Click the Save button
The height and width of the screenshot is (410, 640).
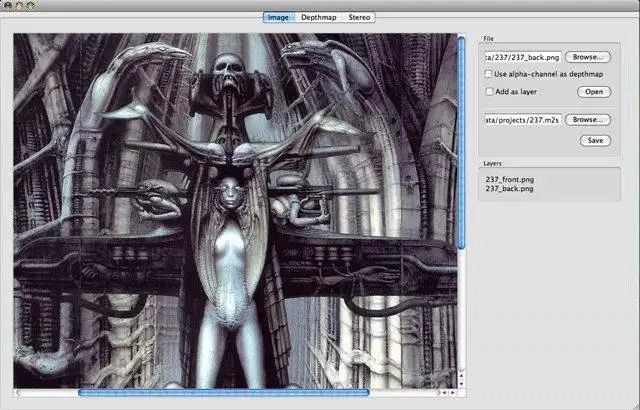(x=595, y=140)
